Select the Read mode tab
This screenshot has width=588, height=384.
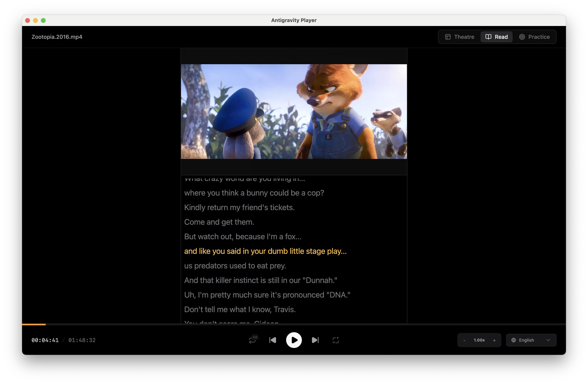coord(496,37)
